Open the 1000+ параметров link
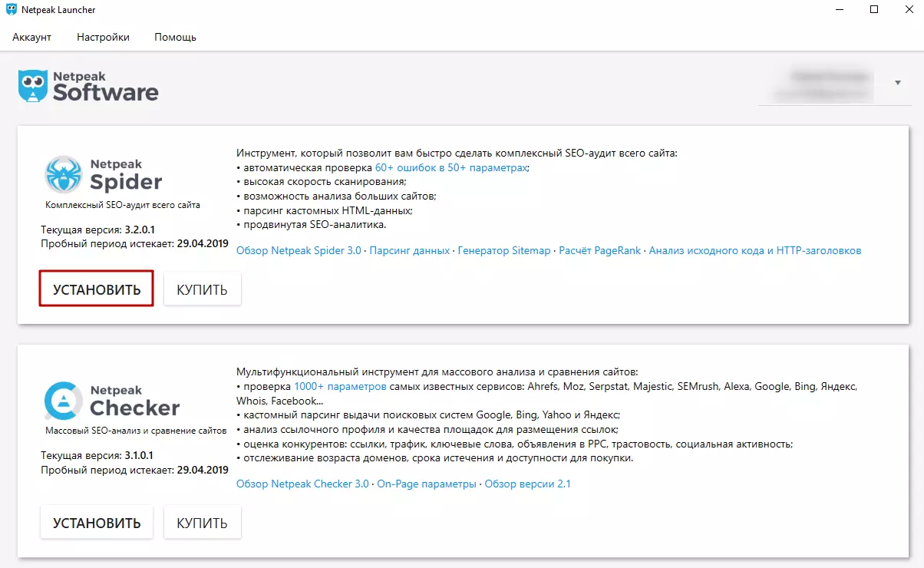The image size is (924, 568). click(340, 386)
